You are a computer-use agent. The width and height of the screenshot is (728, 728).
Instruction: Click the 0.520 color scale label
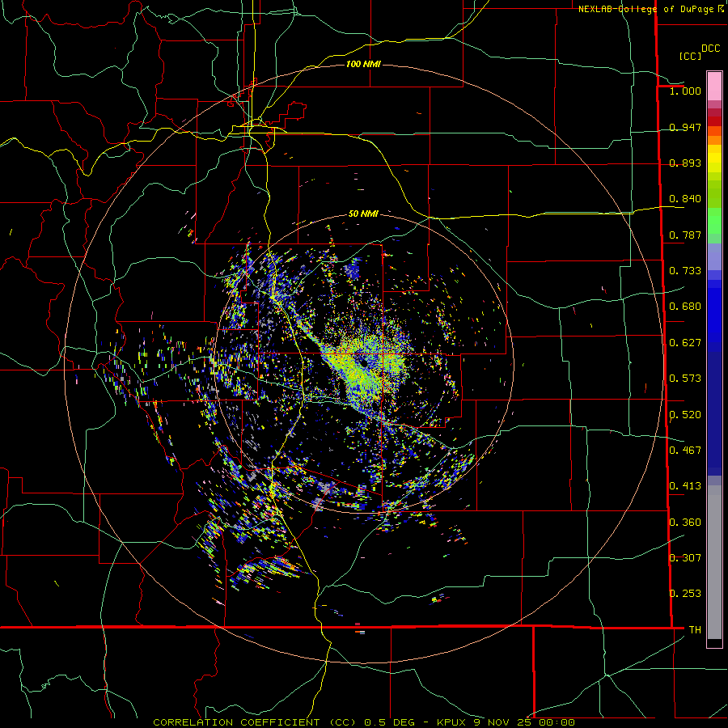[685, 414]
